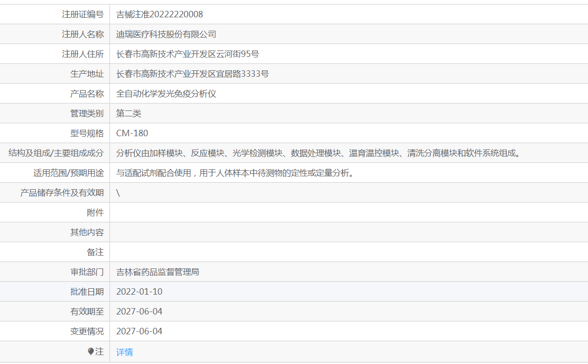Viewport: 588px width, 364px height.
Task: Select approval date 2022-01-10
Action: (x=139, y=292)
